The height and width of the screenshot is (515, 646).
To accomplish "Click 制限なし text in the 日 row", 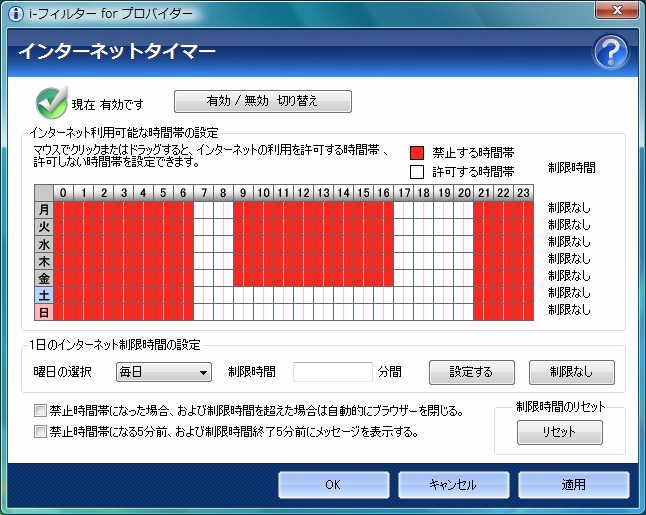I will [x=569, y=309].
